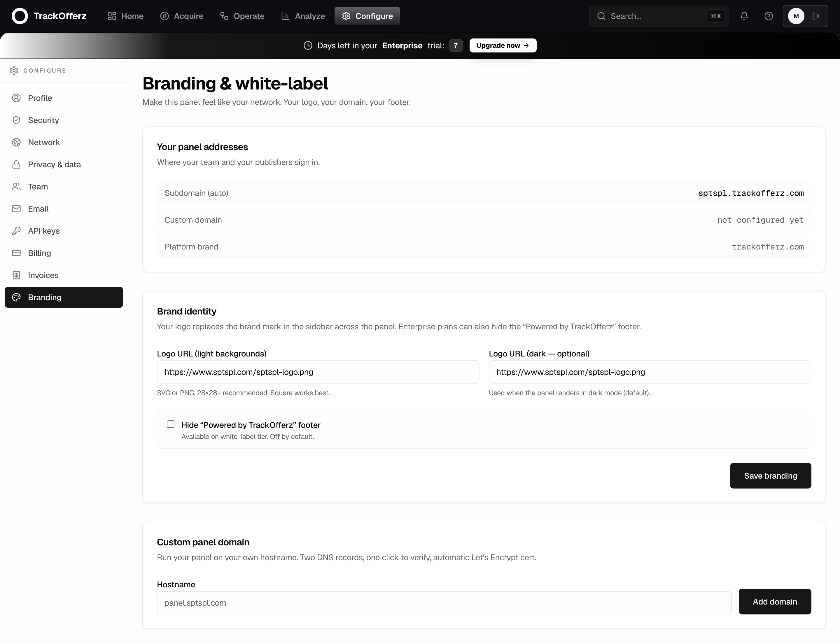Open Billing settings
The height and width of the screenshot is (643, 840).
pos(64,253)
